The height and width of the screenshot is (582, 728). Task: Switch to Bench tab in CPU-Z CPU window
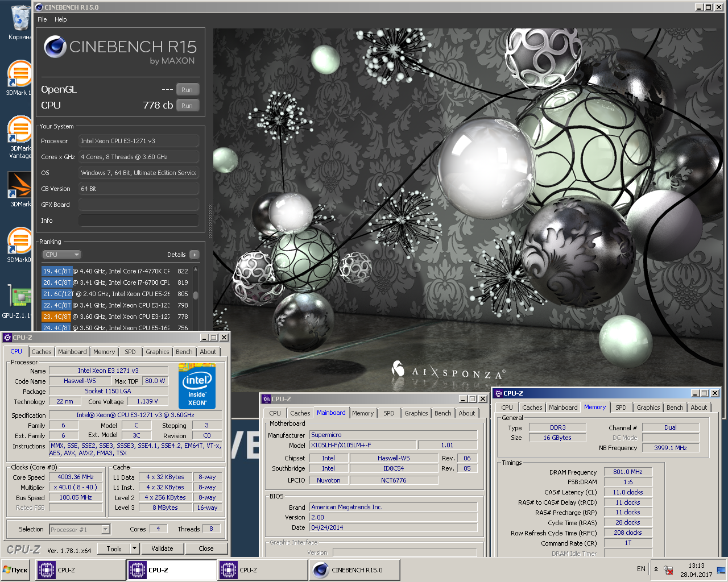[x=184, y=352]
